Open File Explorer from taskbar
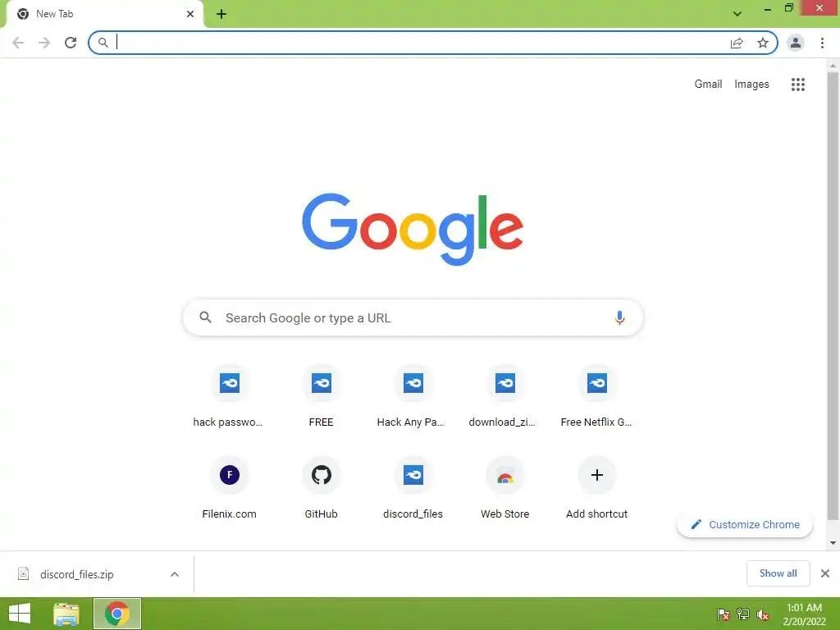This screenshot has height=630, width=840. pyautogui.click(x=66, y=614)
